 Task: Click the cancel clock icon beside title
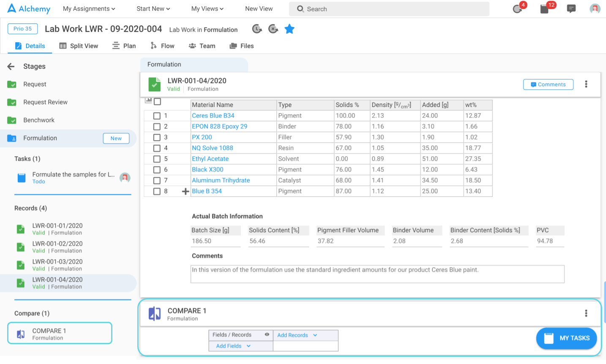[273, 29]
